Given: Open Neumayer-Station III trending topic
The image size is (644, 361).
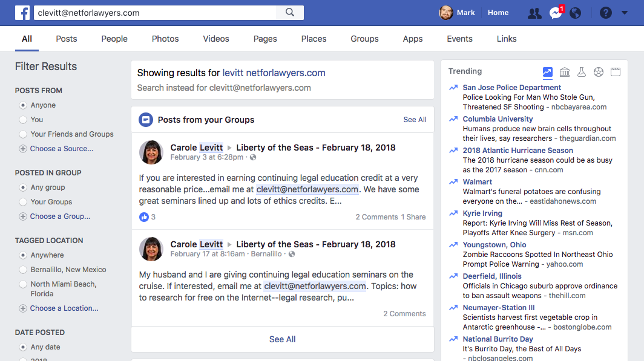Looking at the screenshot, I should [x=499, y=308].
